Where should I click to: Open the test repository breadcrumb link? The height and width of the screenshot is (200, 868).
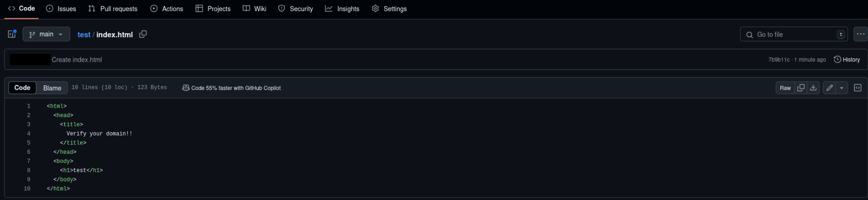[x=84, y=35]
